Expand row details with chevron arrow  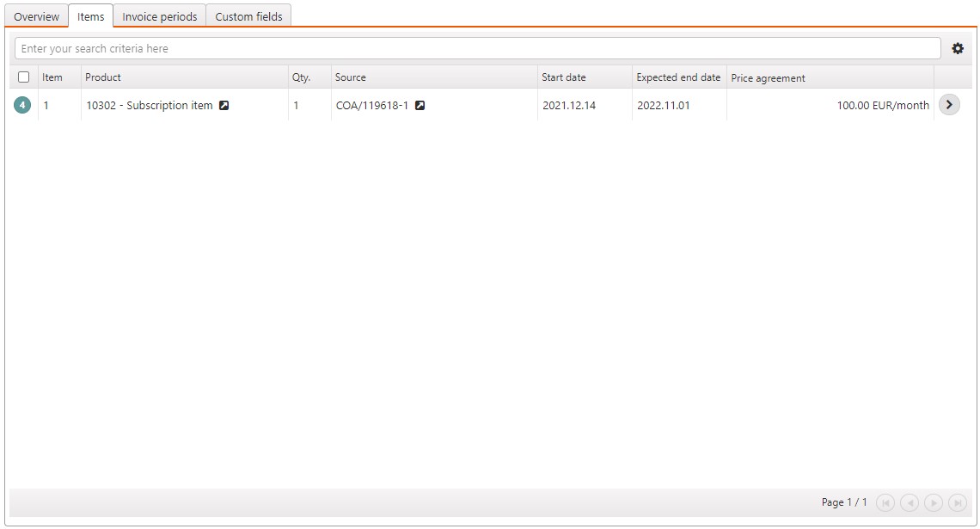(x=949, y=106)
